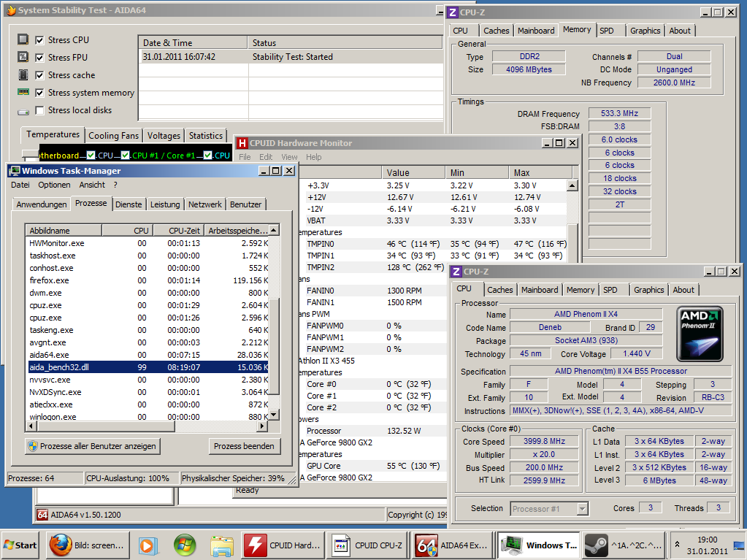Open Cooling Fans tab in AIDA64

[x=113, y=136]
